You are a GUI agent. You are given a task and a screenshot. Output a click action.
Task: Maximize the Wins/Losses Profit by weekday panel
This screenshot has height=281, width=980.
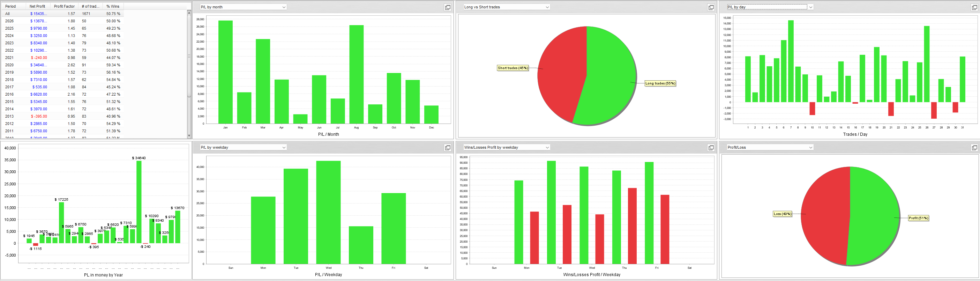pyautogui.click(x=711, y=148)
